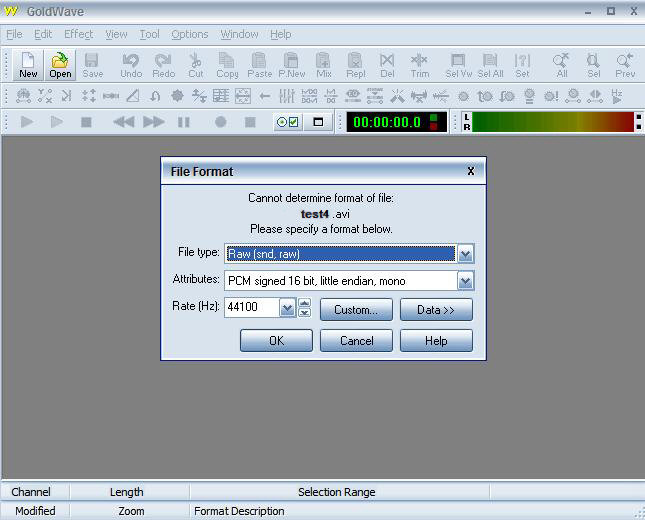The height and width of the screenshot is (520, 645).
Task: Click the Mix toolbar icon
Action: pos(323,65)
